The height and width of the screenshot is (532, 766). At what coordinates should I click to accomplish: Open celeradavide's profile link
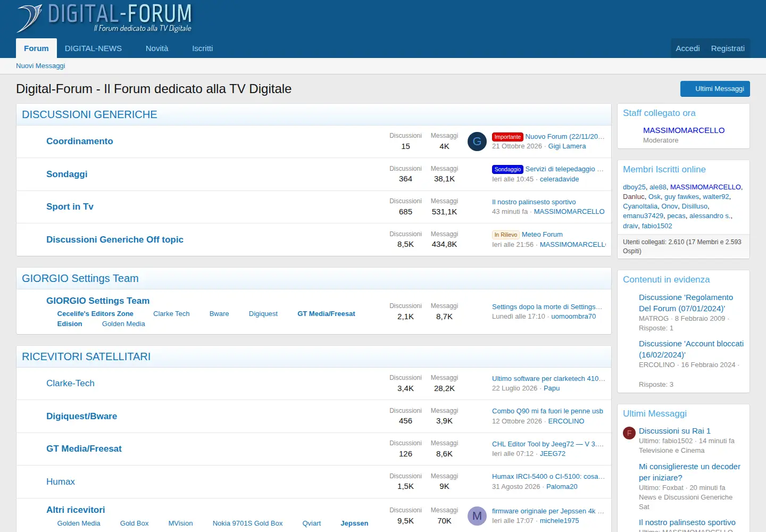[559, 179]
